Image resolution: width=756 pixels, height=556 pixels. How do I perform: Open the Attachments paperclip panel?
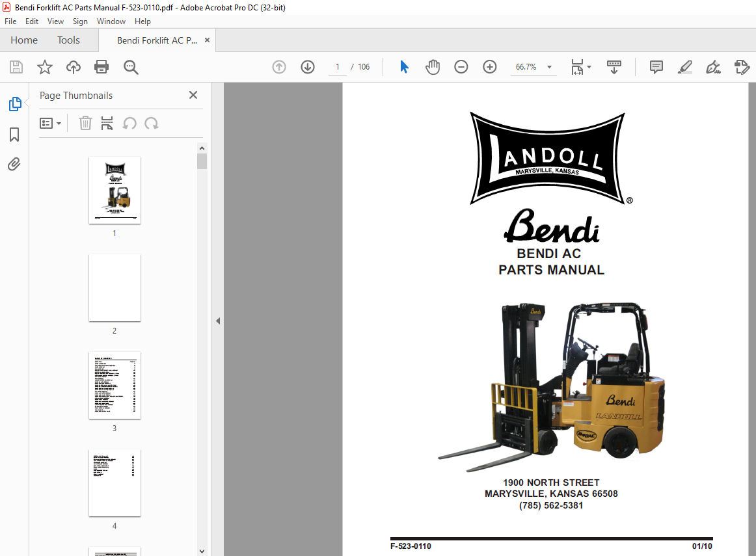pos(14,165)
